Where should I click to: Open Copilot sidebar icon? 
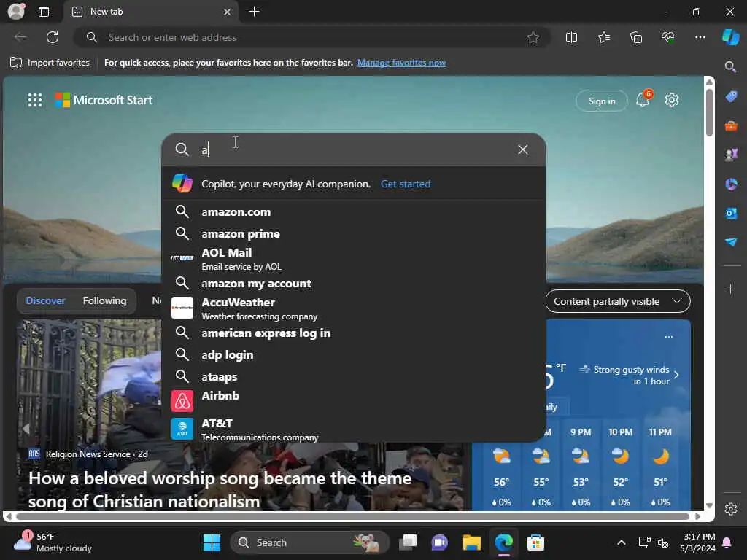tap(731, 37)
